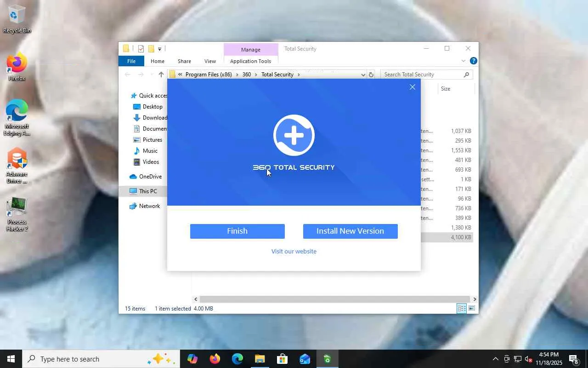Launch Firefox from the taskbar

(x=215, y=359)
